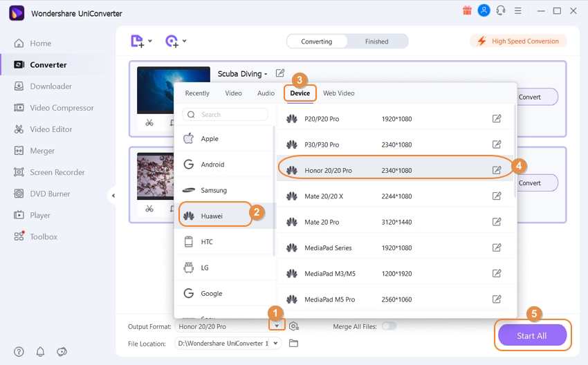This screenshot has width=588, height=365.
Task: Open the customer support headset icon
Action: point(501,10)
